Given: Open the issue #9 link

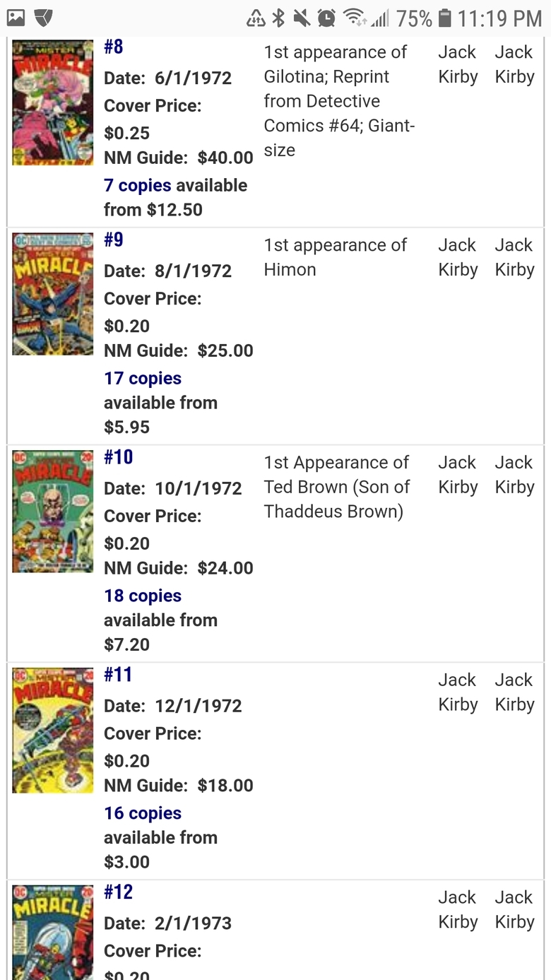Looking at the screenshot, I should pos(114,240).
